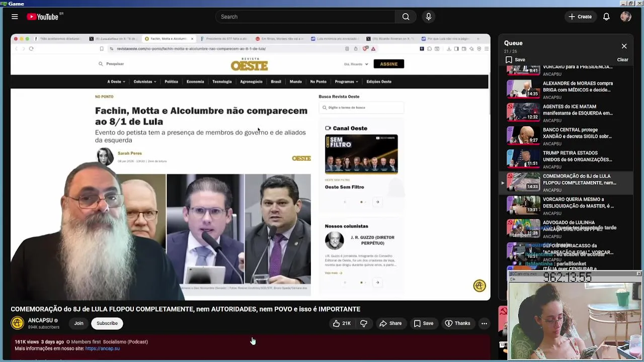Viewport: 644px width, 362px height.
Task: Open the ANCAPSU channel name link
Action: coord(40,320)
